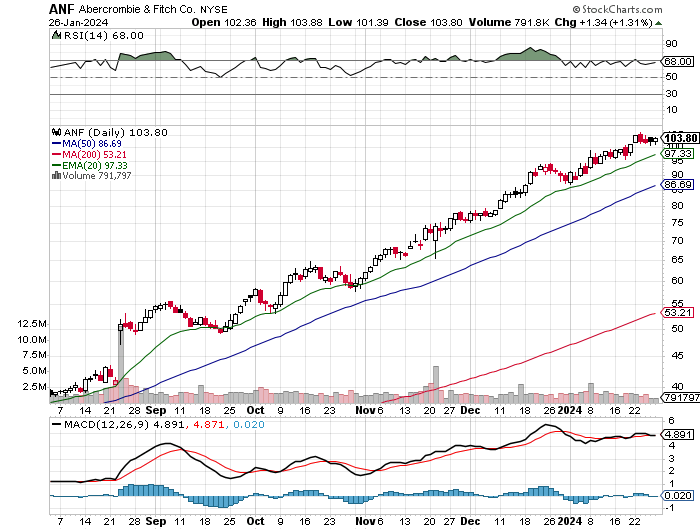Click the 'ANF (Daily) 103.80' legend
This screenshot has width=700, height=530.
pyautogui.click(x=116, y=132)
